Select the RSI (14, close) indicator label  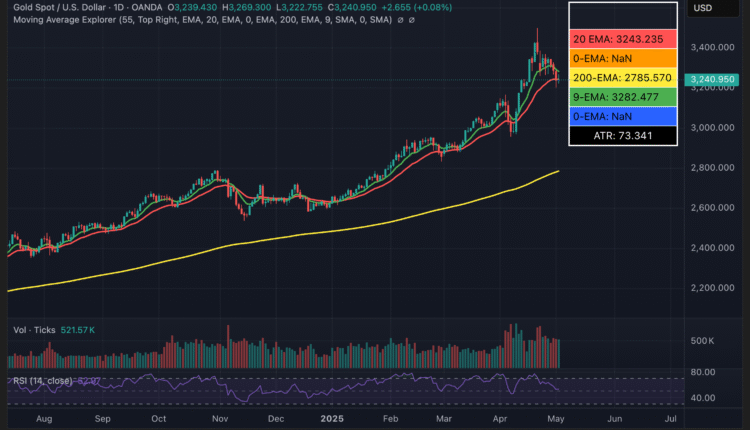(x=45, y=381)
